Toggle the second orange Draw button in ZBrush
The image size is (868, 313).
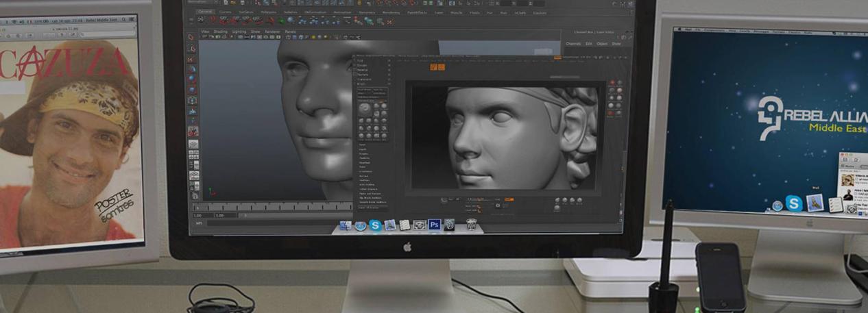[441, 67]
